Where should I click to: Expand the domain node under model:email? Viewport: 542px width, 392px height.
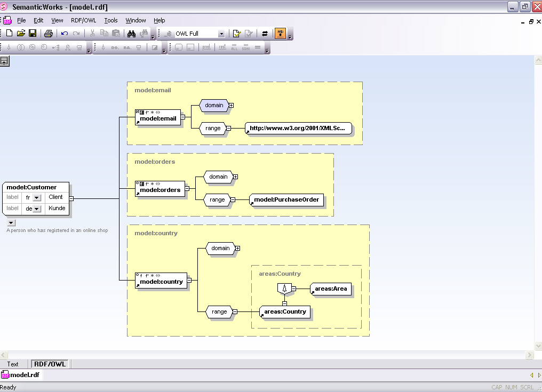(232, 105)
